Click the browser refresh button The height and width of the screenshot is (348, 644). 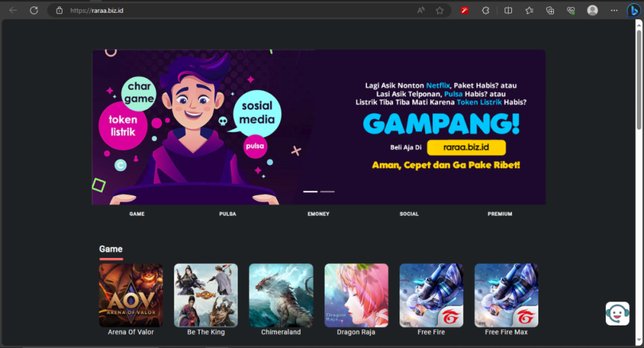click(x=34, y=10)
